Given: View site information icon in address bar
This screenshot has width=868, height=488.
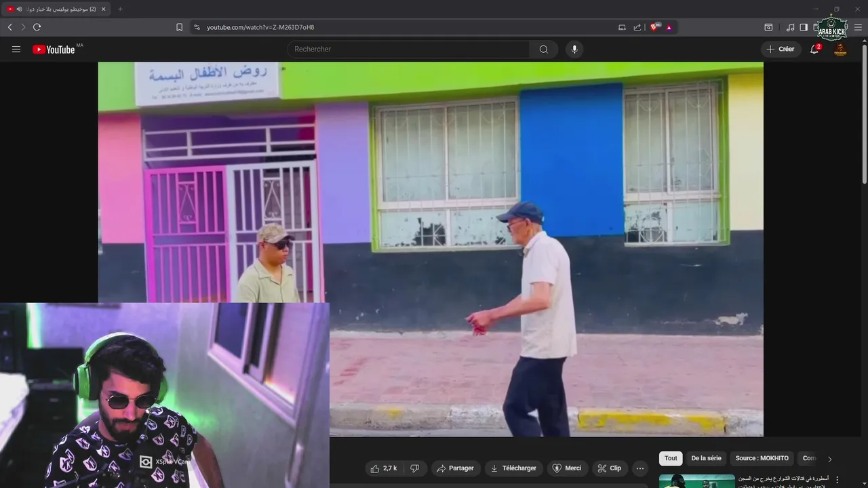Looking at the screenshot, I should coord(197,27).
